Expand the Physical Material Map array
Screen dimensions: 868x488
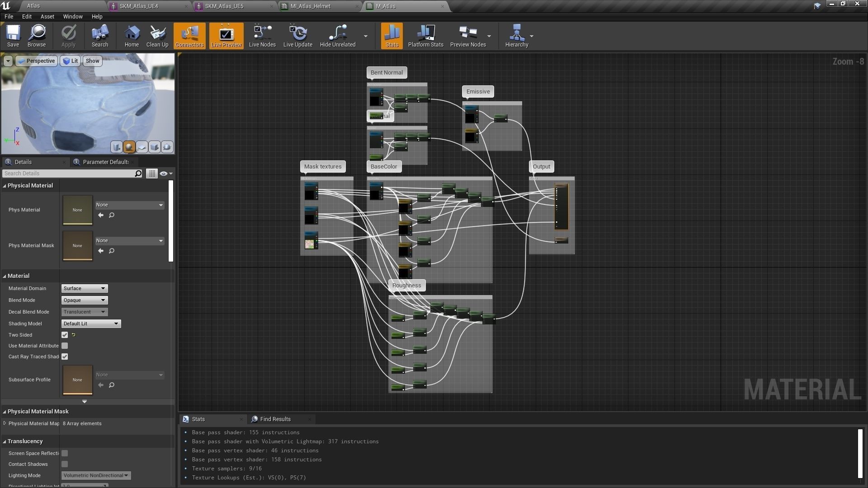(5, 423)
